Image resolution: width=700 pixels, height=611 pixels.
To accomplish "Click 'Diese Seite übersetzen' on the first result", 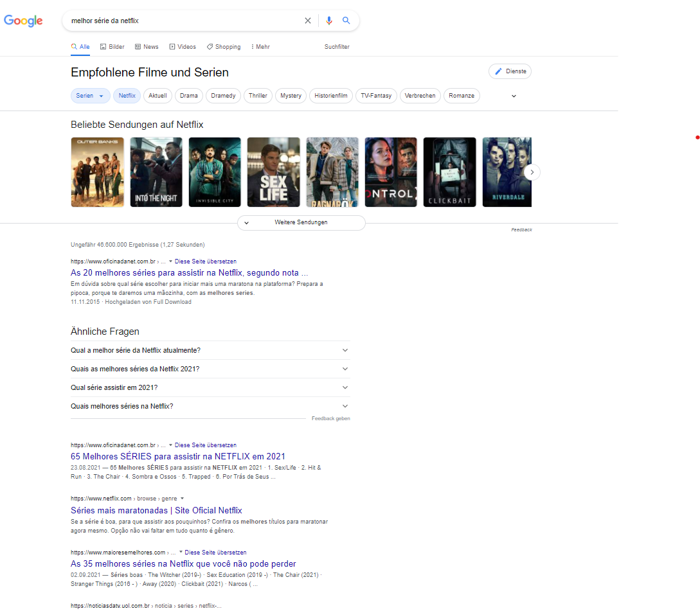I will 205,261.
